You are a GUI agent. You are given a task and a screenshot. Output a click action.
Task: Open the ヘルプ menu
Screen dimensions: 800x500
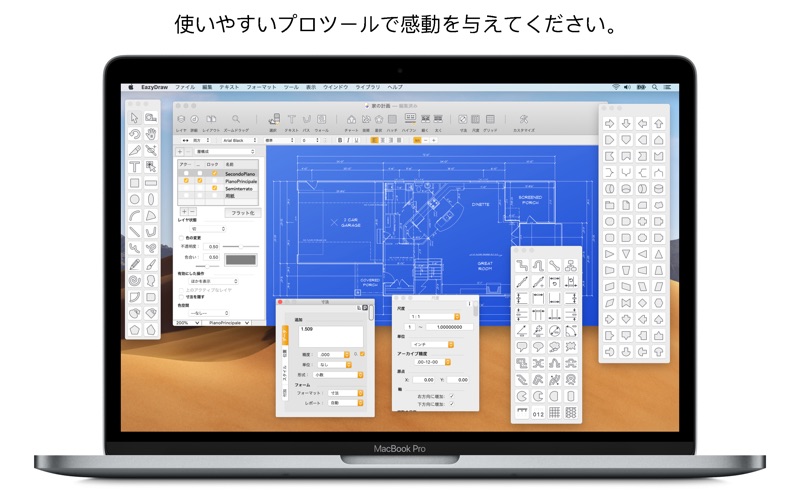[394, 87]
